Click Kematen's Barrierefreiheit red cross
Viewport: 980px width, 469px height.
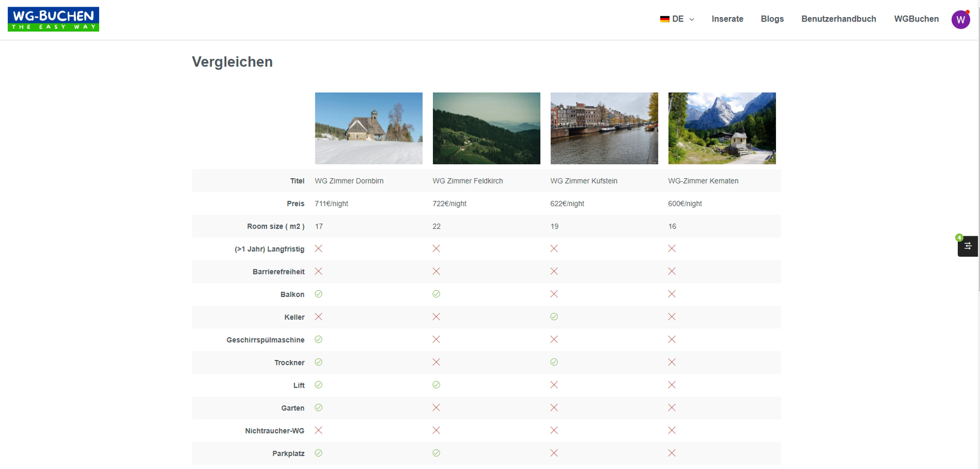(672, 271)
